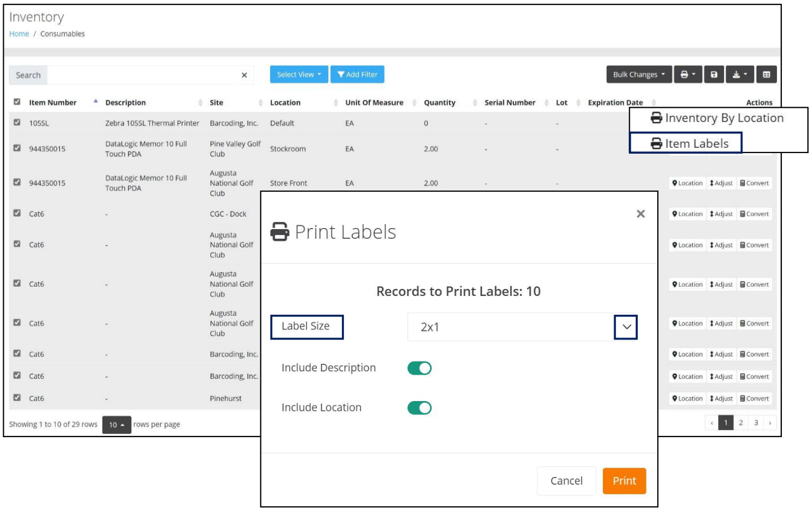Click the Add Filter button

357,74
